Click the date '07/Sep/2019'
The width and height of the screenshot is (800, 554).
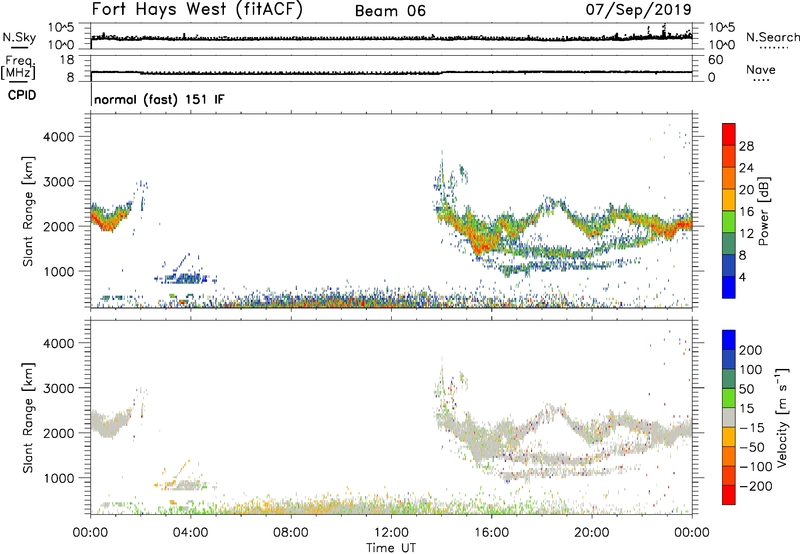point(638,9)
